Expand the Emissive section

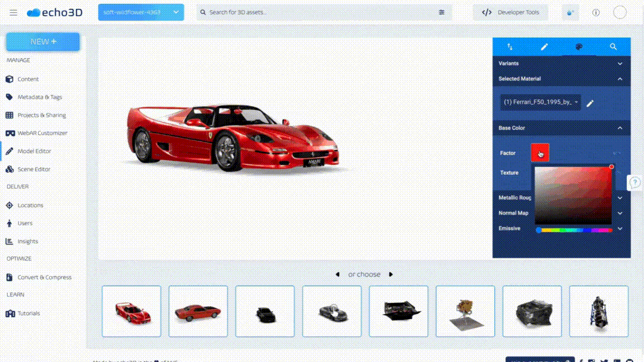(620, 228)
